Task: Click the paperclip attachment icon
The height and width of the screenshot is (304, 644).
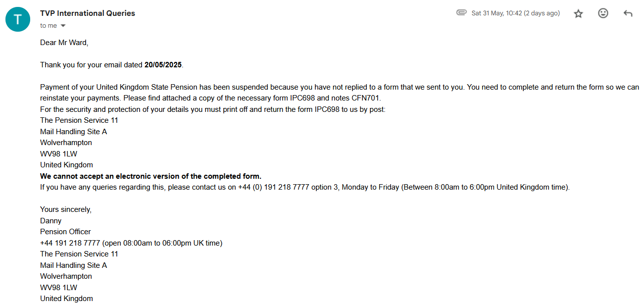Action: [461, 13]
